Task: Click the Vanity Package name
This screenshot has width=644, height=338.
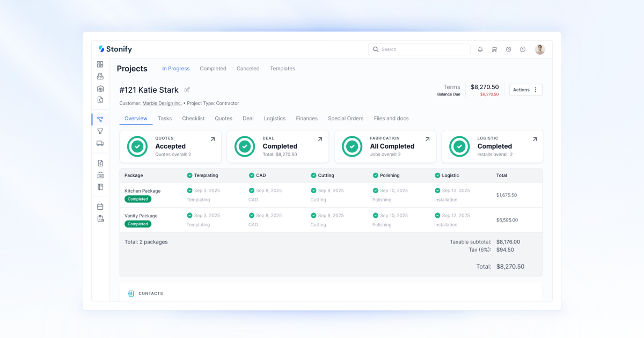Action: (x=141, y=216)
